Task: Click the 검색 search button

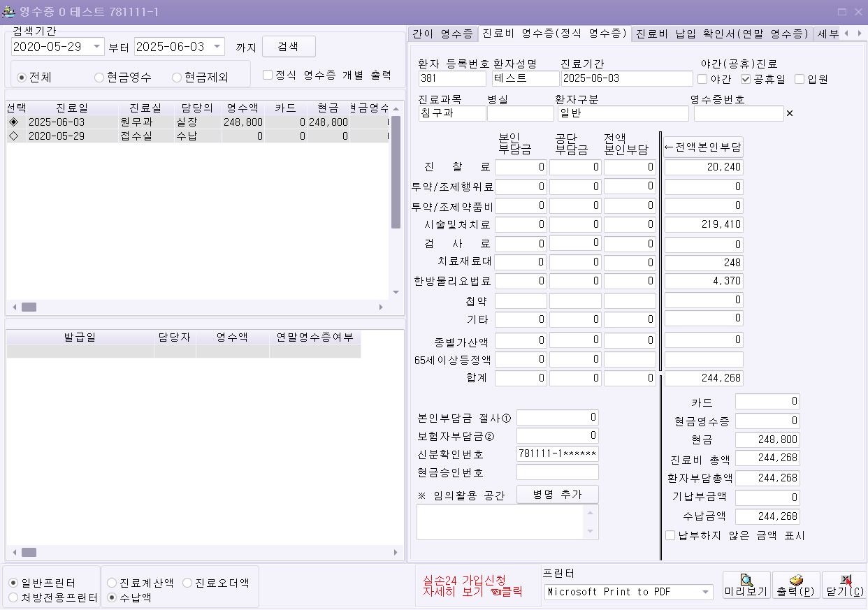Action: [289, 47]
